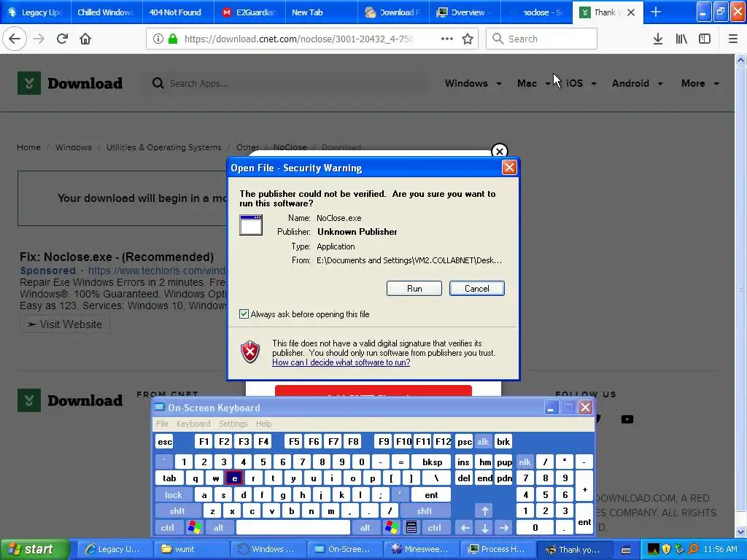This screenshot has width=747, height=560.
Task: Click the keyboard icon in system tray
Action: click(626, 550)
